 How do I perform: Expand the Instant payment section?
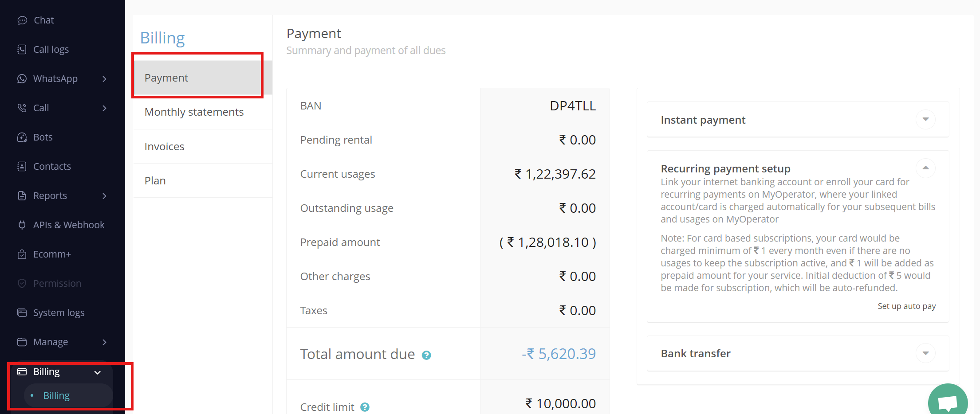(925, 119)
